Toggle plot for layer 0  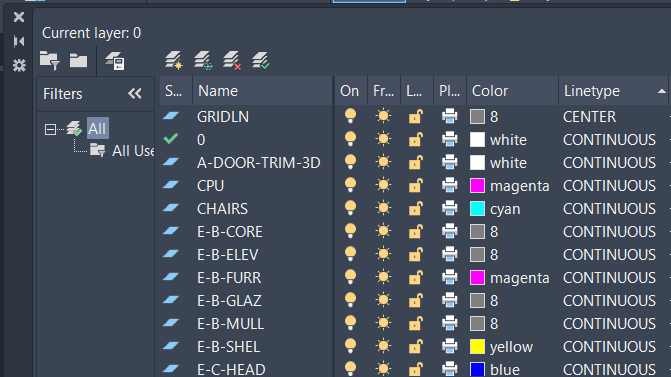pos(450,139)
